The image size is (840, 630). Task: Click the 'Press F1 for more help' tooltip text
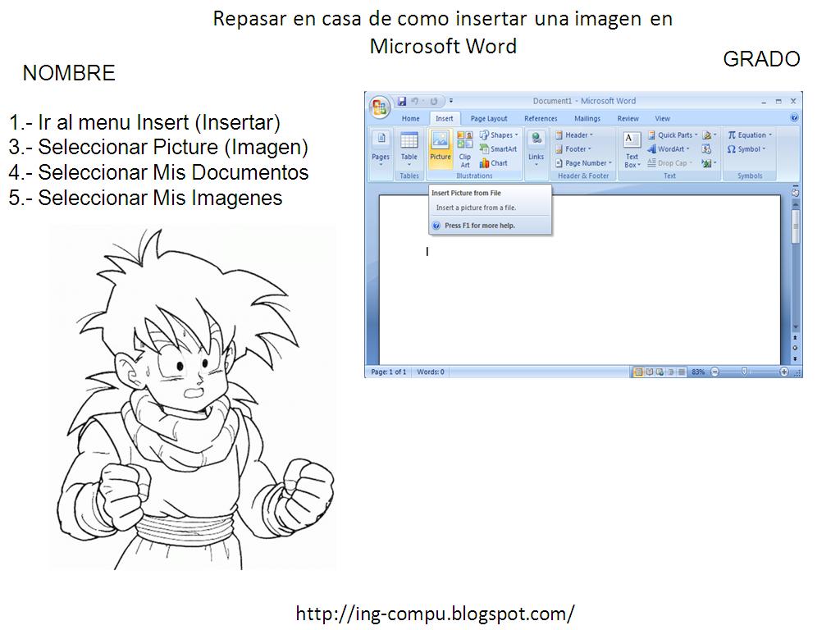[479, 226]
